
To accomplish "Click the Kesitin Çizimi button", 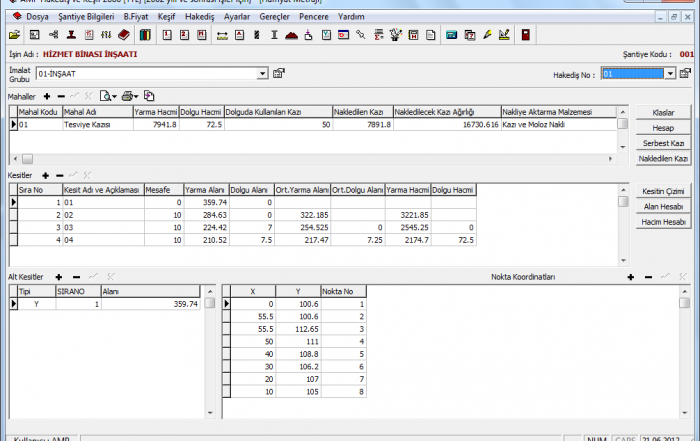I will pyautogui.click(x=661, y=191).
